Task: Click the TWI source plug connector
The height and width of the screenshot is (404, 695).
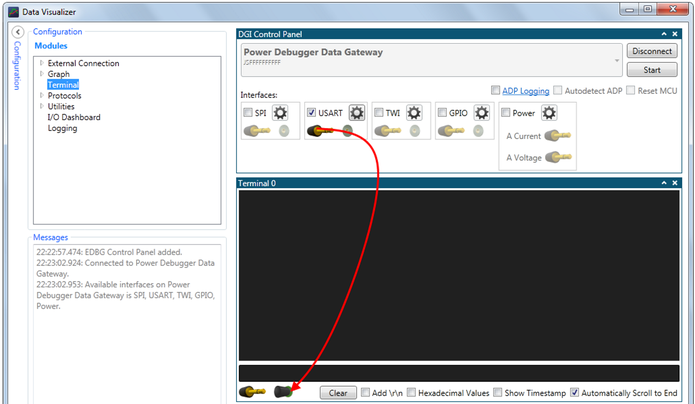Action: [x=387, y=131]
